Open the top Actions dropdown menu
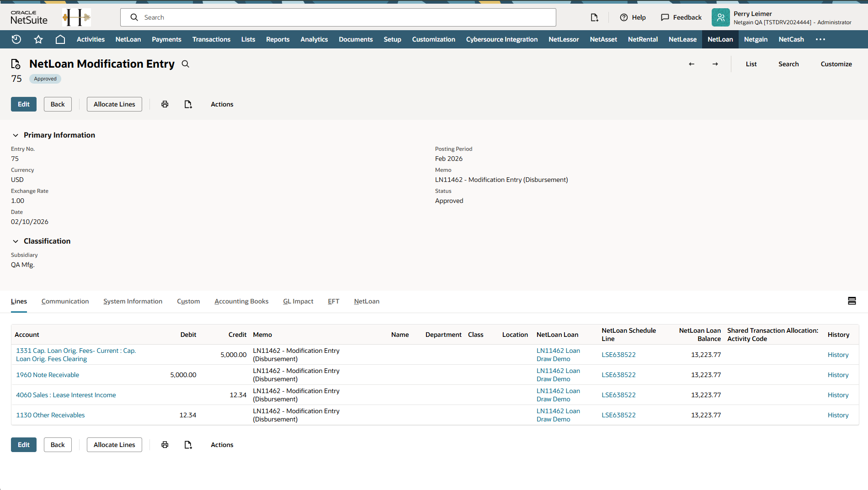868x490 pixels. pyautogui.click(x=222, y=104)
